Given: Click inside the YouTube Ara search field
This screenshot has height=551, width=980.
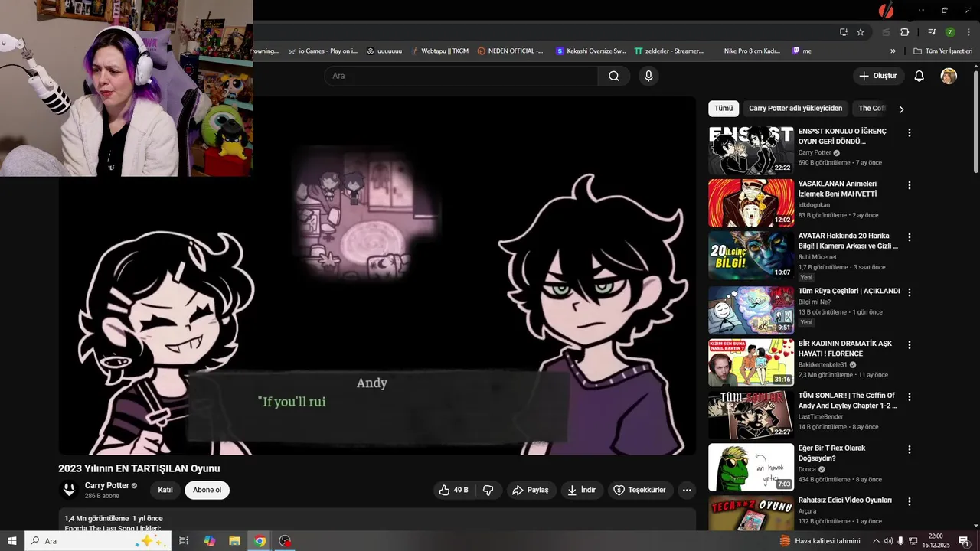Looking at the screenshot, I should 461,76.
